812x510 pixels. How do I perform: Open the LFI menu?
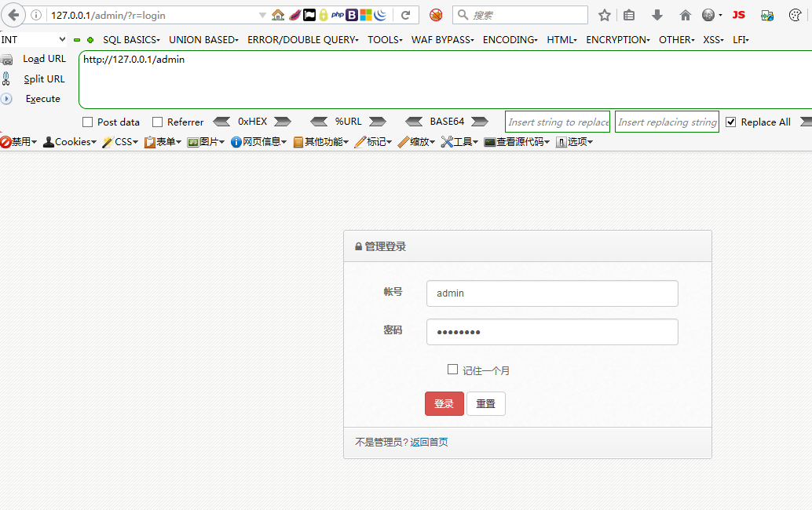click(741, 40)
